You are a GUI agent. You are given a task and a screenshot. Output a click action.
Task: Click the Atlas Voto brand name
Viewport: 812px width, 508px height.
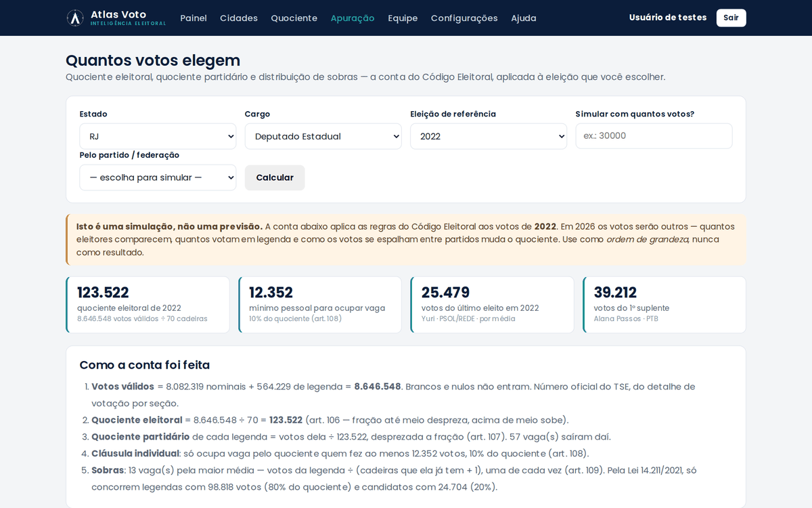118,14
